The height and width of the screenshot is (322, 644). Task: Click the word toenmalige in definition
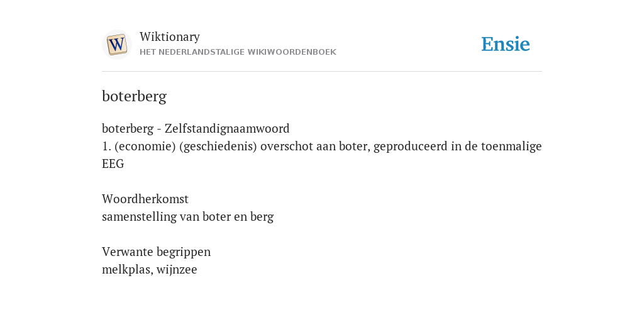click(511, 146)
